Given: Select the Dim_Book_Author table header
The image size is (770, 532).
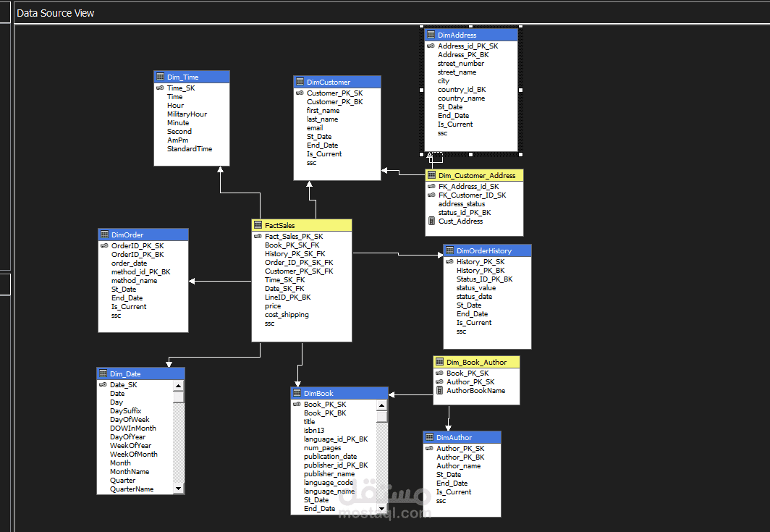Looking at the screenshot, I should [476, 362].
